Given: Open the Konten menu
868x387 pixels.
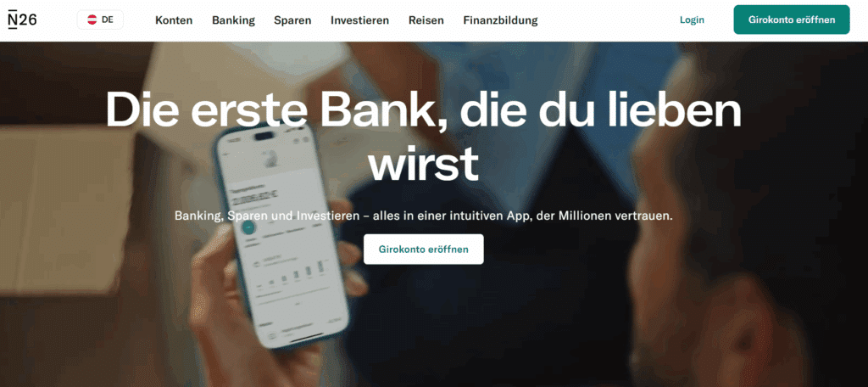Looking at the screenshot, I should tap(174, 20).
